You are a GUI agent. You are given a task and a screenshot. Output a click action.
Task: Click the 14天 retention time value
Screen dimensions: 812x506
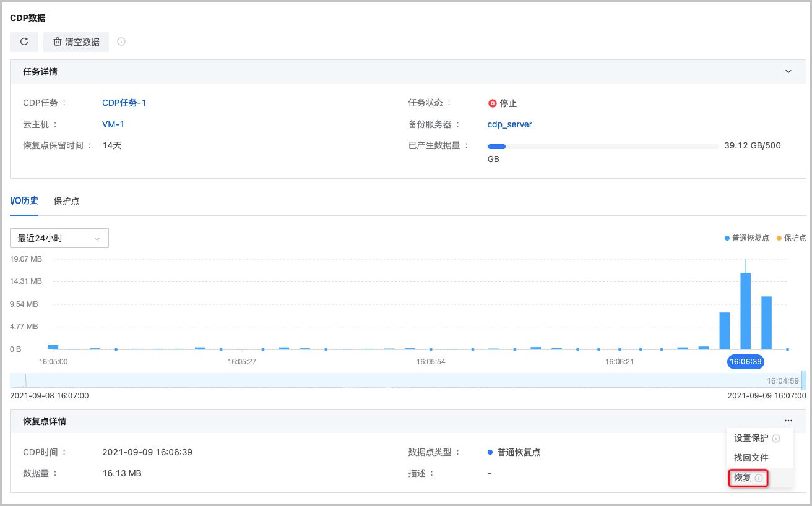[112, 145]
